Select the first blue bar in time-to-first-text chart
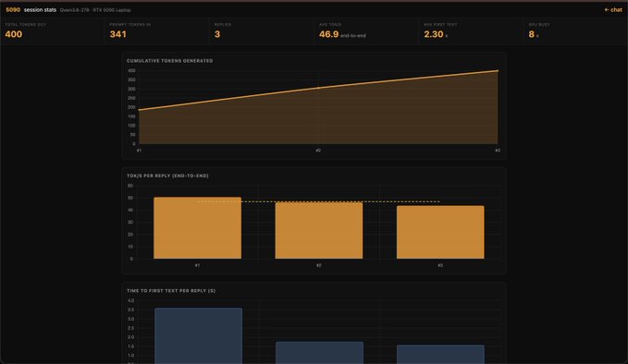The width and height of the screenshot is (628, 364). (x=198, y=335)
